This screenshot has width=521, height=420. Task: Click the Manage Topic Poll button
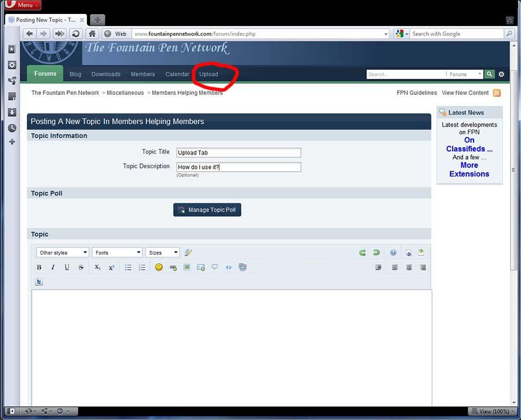tap(207, 210)
